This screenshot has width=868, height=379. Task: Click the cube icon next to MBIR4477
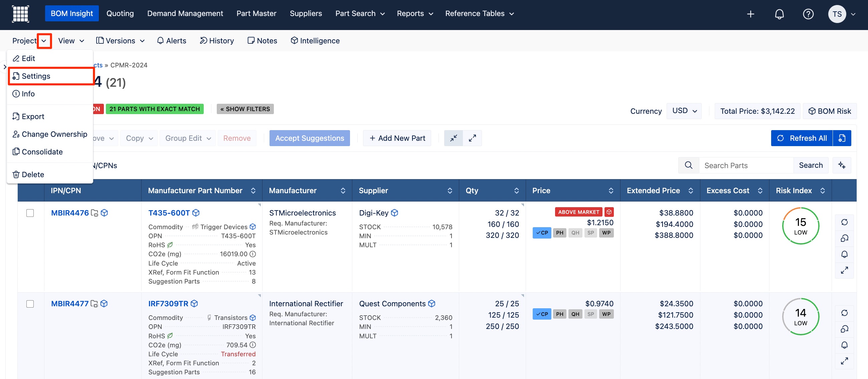(104, 304)
